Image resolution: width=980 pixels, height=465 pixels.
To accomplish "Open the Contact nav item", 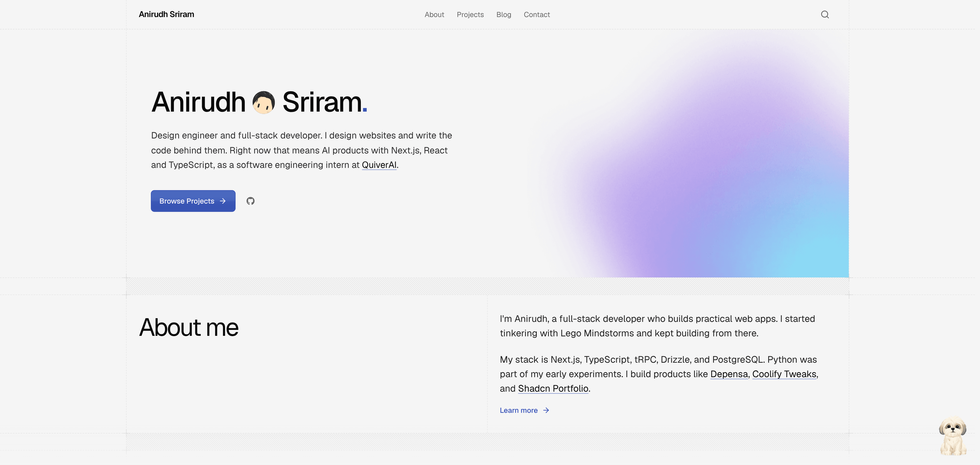I will point(537,14).
